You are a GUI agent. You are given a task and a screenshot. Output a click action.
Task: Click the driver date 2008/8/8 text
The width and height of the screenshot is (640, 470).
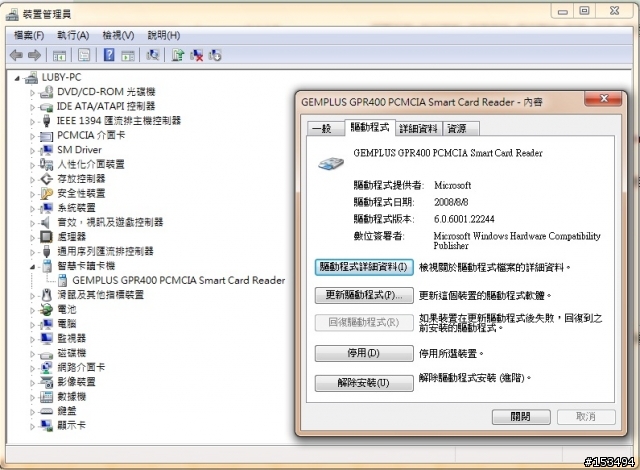point(451,202)
